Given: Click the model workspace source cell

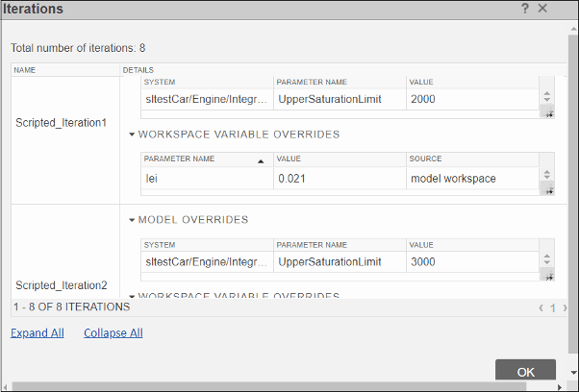Looking at the screenshot, I should (472, 179).
